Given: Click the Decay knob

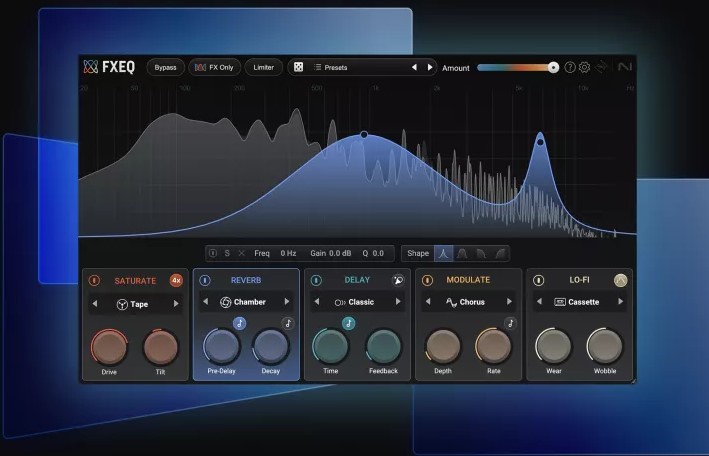Looking at the screenshot, I should 270,347.
